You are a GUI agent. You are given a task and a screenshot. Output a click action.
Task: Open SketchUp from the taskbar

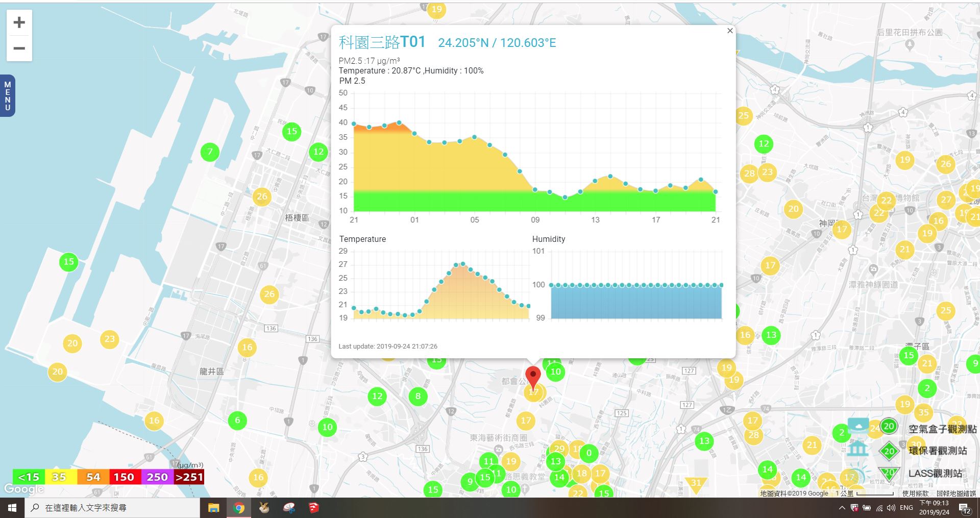[x=314, y=508]
